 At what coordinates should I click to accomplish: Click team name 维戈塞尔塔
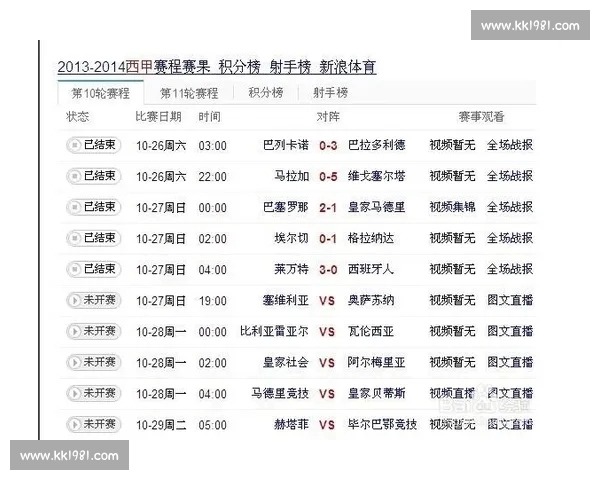click(x=377, y=176)
